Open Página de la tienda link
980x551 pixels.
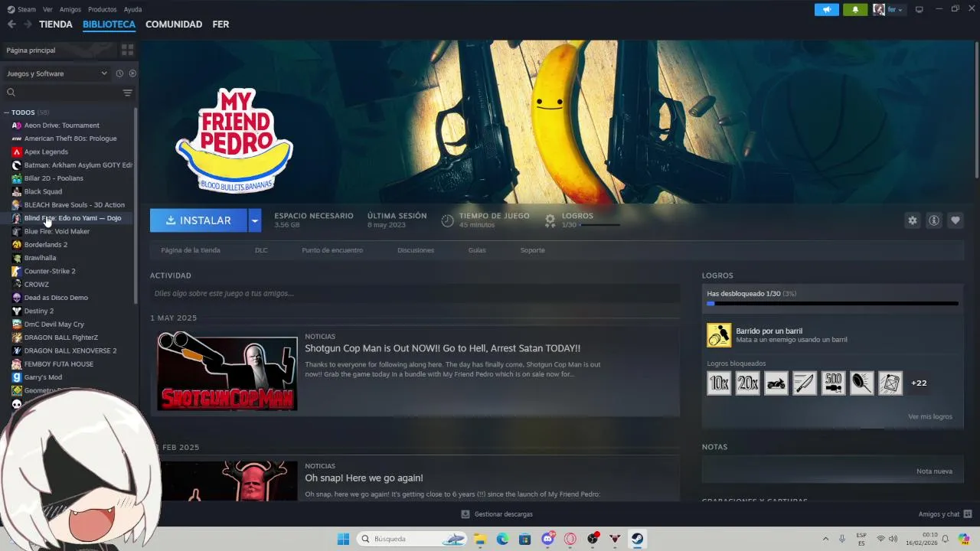coord(191,250)
